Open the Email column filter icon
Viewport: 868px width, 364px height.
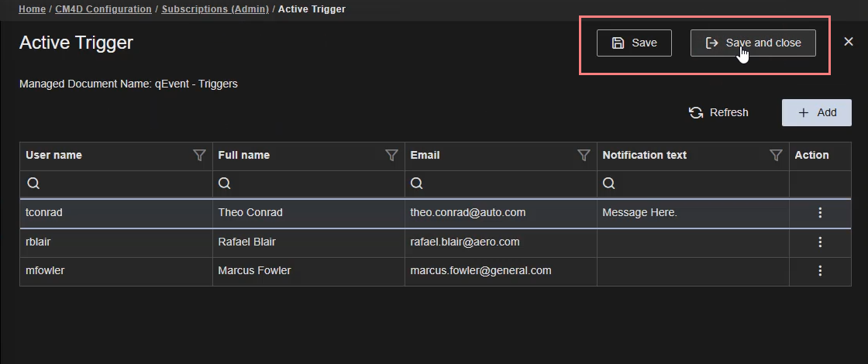tap(584, 156)
